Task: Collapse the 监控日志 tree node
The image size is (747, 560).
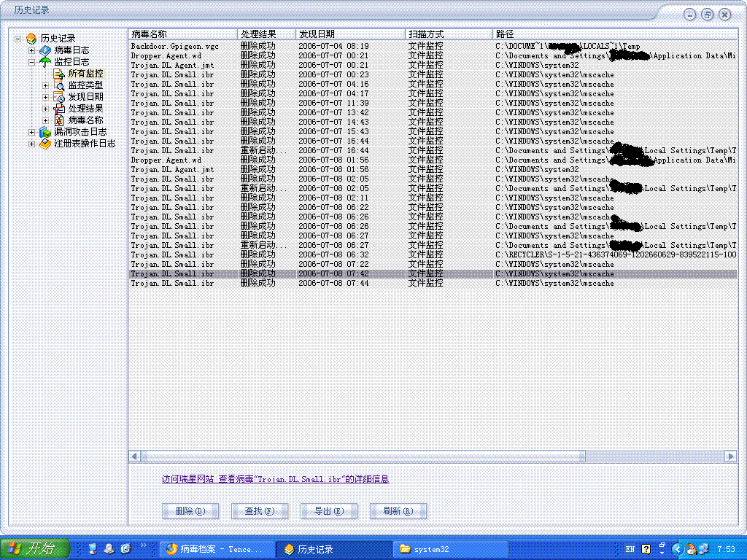Action: 31,62
